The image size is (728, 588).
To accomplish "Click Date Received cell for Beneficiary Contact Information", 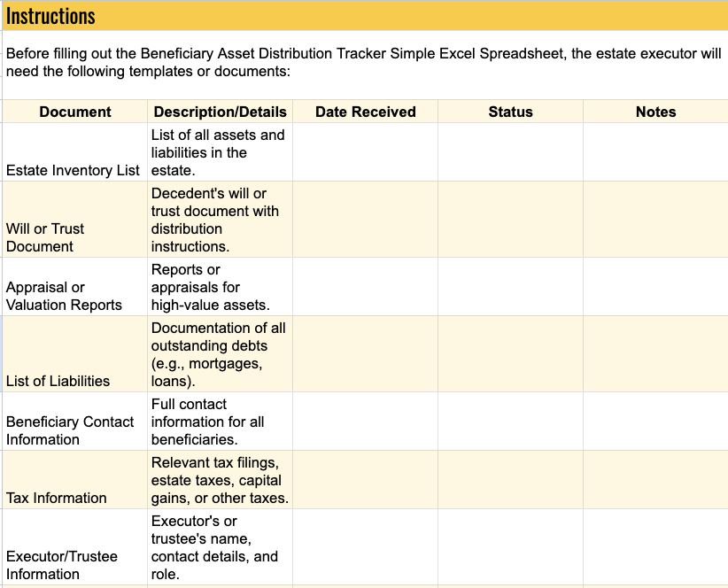I will 366,422.
